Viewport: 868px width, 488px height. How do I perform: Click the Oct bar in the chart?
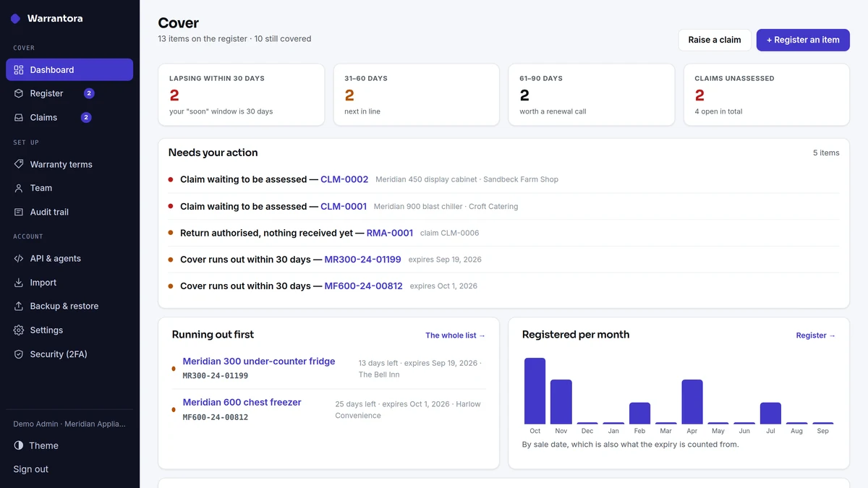tap(535, 391)
